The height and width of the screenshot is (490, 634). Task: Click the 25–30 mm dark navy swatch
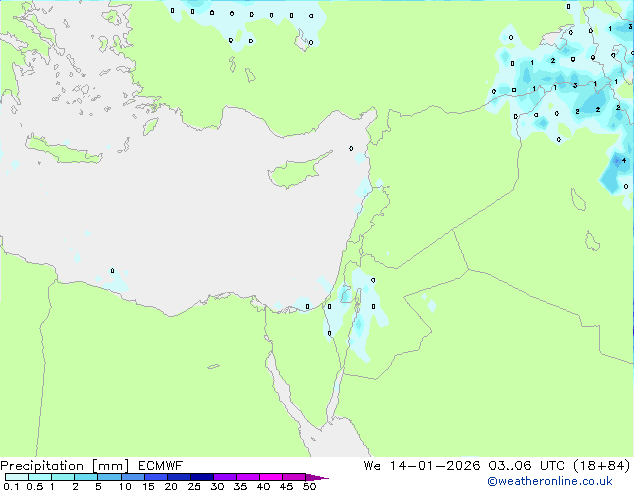click(201, 477)
